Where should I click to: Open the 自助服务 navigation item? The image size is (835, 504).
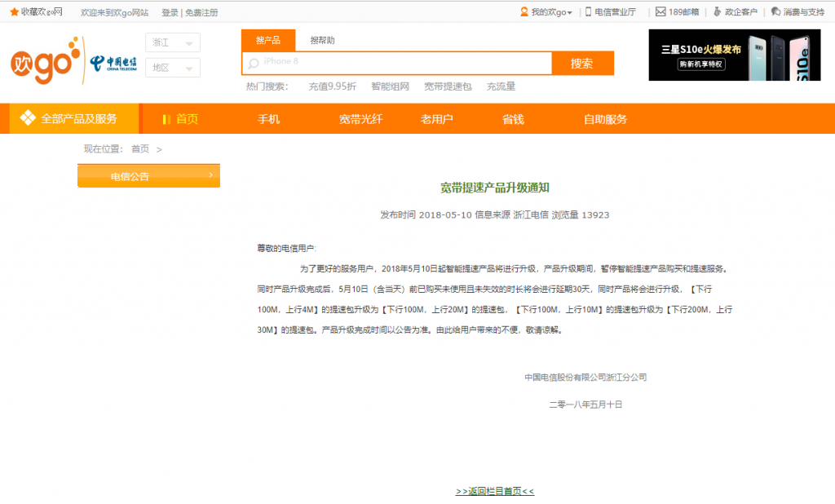[x=606, y=119]
